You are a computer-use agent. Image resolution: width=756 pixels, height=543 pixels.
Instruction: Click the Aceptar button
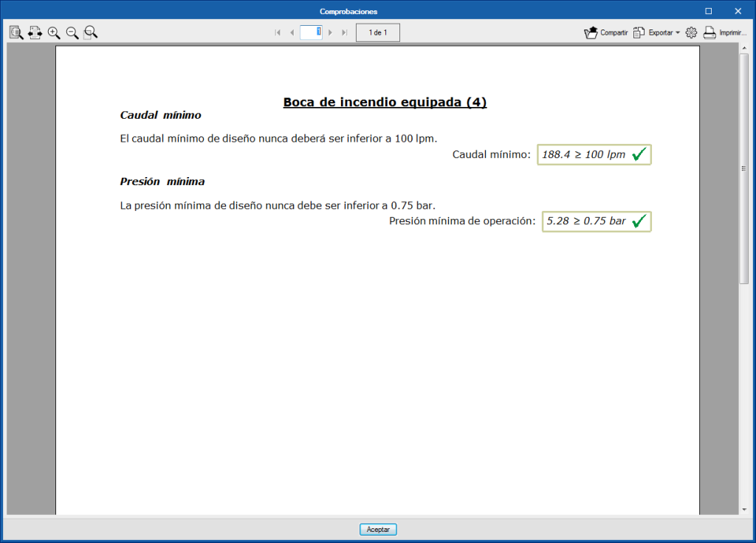pyautogui.click(x=378, y=530)
